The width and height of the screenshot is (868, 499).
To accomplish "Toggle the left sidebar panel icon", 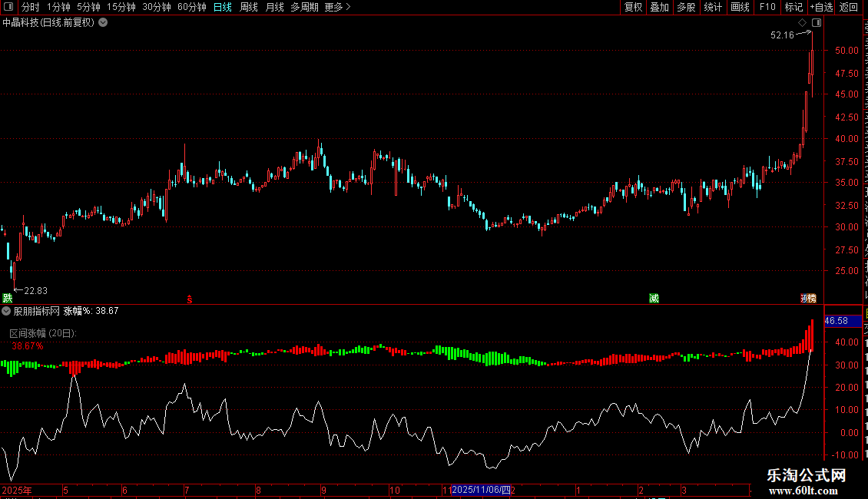I will [8, 7].
